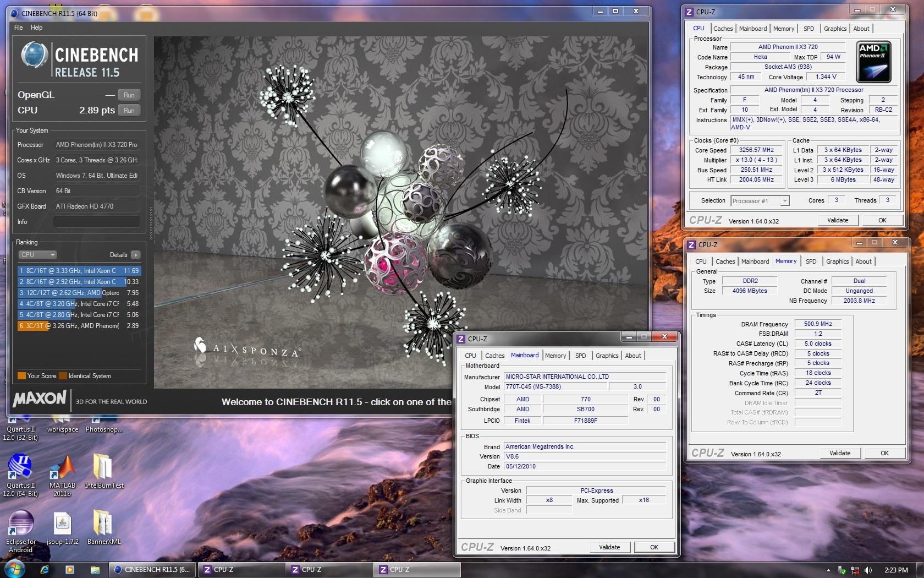Open SPD tab in the Memory CPU-Z window
Image resolution: width=924 pixels, height=578 pixels.
coord(811,261)
